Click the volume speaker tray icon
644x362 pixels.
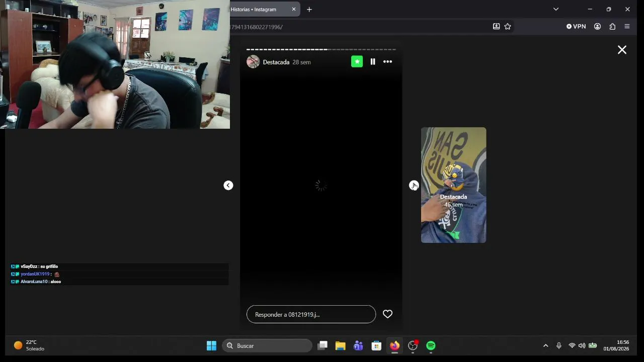[x=582, y=346]
